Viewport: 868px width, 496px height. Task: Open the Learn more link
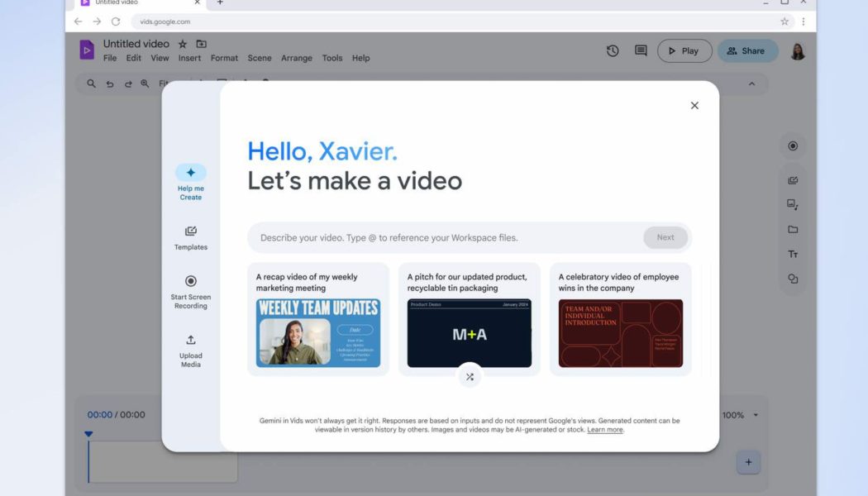click(x=604, y=429)
